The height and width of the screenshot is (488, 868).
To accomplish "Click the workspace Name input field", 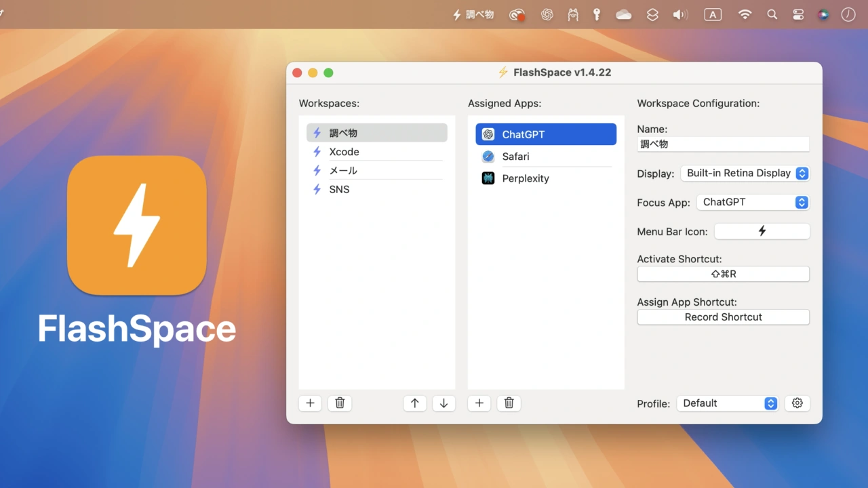I will (724, 144).
